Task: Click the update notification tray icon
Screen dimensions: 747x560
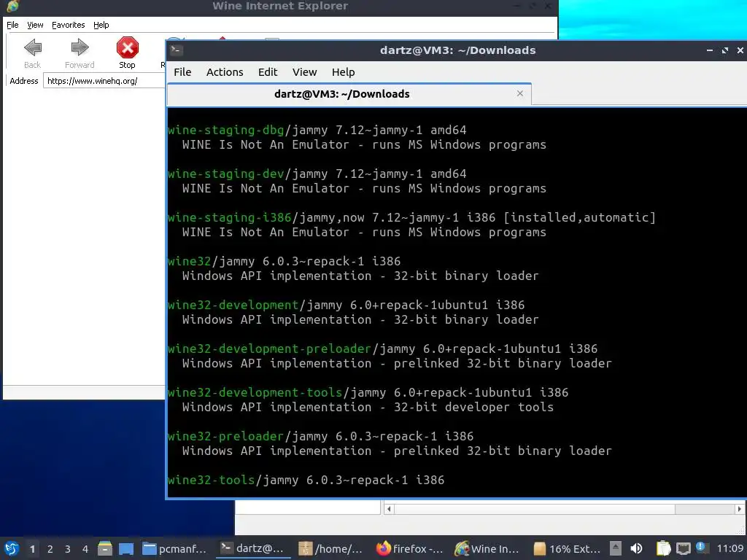Action: (x=701, y=548)
